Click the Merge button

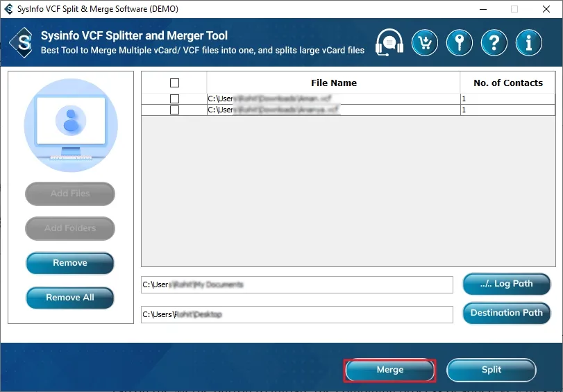(390, 370)
